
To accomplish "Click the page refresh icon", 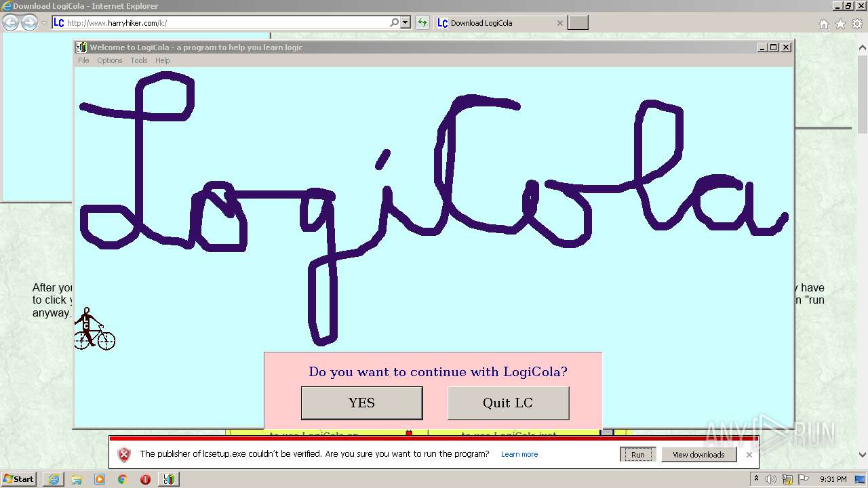I will (x=422, y=22).
